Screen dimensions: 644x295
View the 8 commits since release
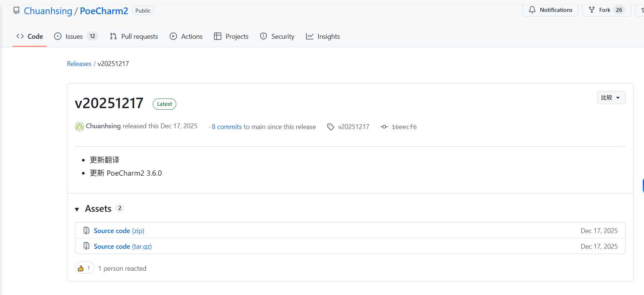coord(227,127)
